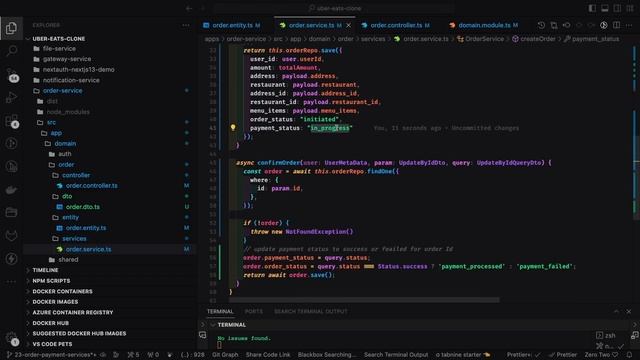Switch to order.entity.ts tab
This screenshot has width=640, height=360.
(x=232, y=25)
